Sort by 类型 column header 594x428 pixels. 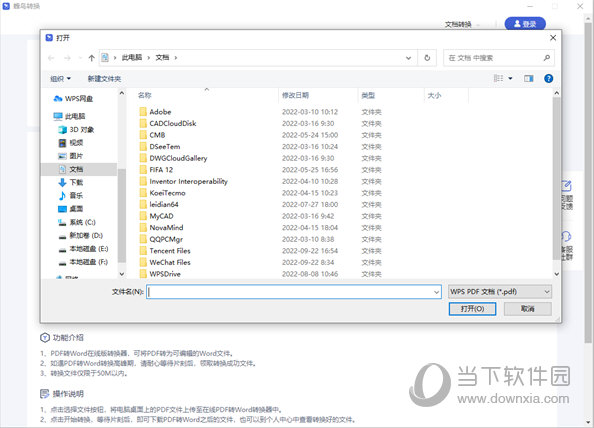pos(368,95)
